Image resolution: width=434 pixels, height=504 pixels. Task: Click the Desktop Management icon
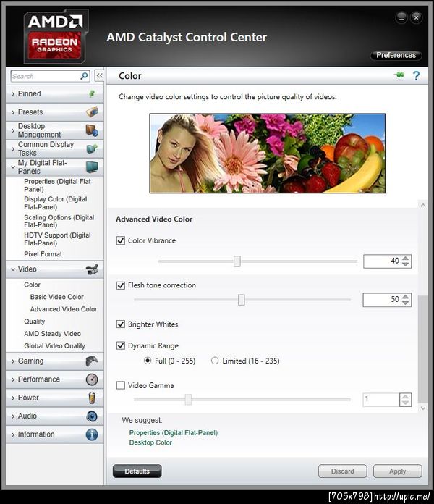coord(92,130)
